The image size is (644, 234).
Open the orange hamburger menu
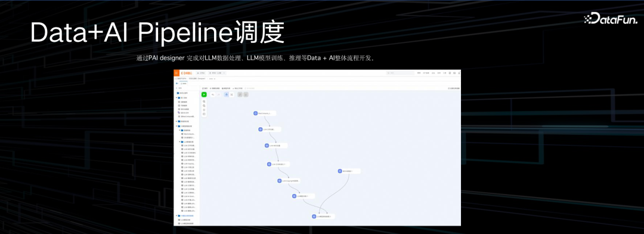(176, 73)
